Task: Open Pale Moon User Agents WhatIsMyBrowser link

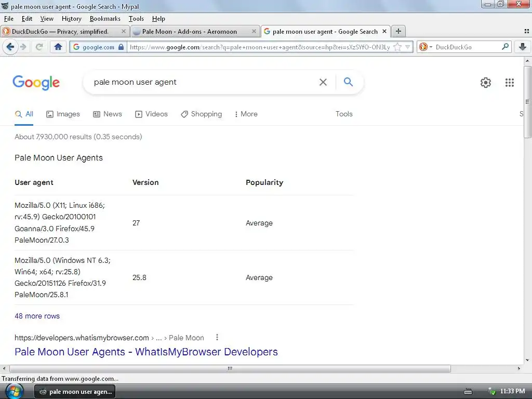Action: [146, 352]
